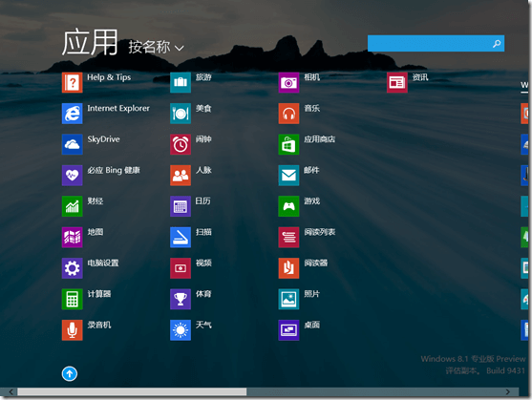Open the 闹钟 alarm clock icon
Viewport: 532px width, 400px height.
coord(181,144)
